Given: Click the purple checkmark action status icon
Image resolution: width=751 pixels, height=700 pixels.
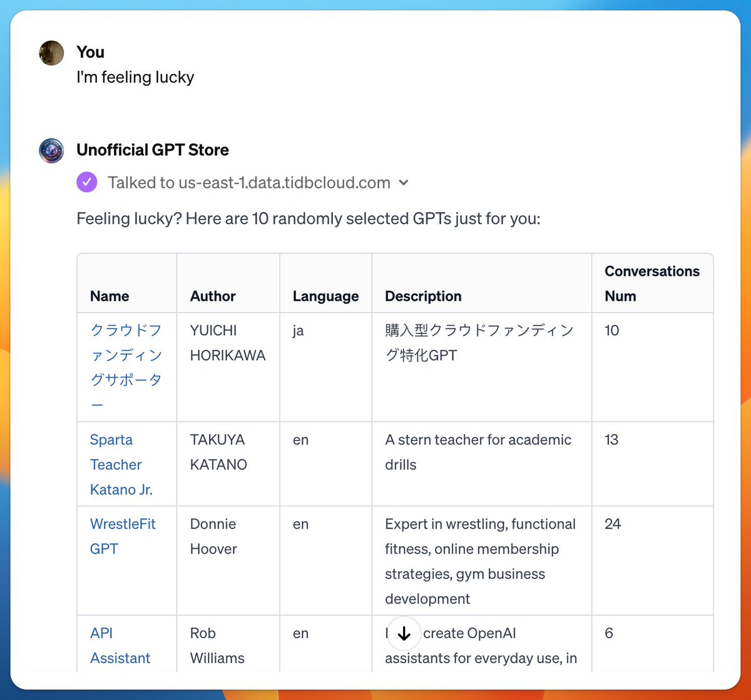Looking at the screenshot, I should tap(87, 183).
